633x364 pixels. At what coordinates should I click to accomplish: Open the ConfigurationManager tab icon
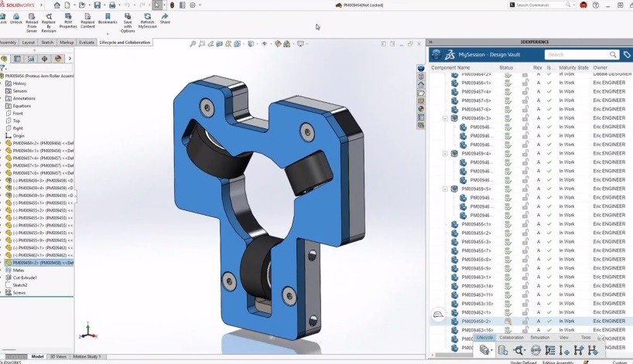pyautogui.click(x=31, y=59)
